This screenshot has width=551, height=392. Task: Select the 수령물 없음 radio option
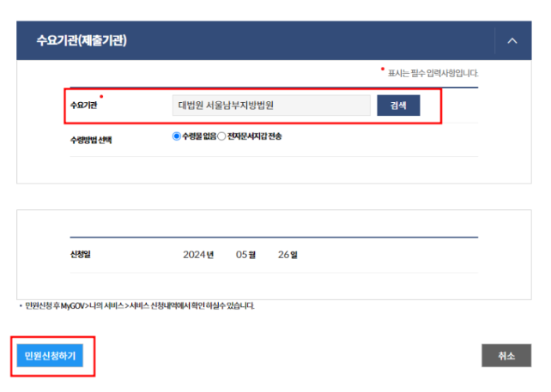[x=177, y=136]
